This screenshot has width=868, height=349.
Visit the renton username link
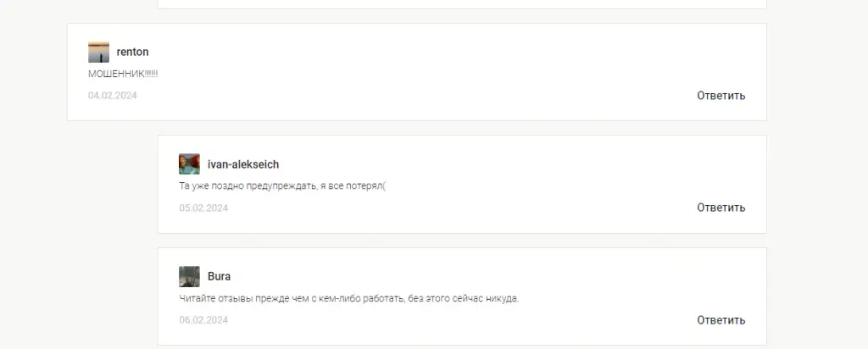pos(133,52)
